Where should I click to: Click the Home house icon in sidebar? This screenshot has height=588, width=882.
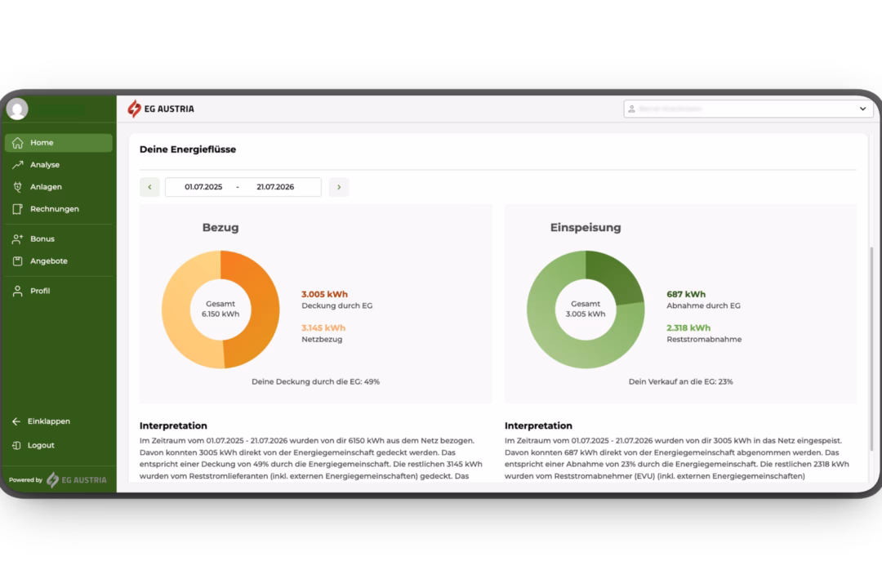click(17, 143)
